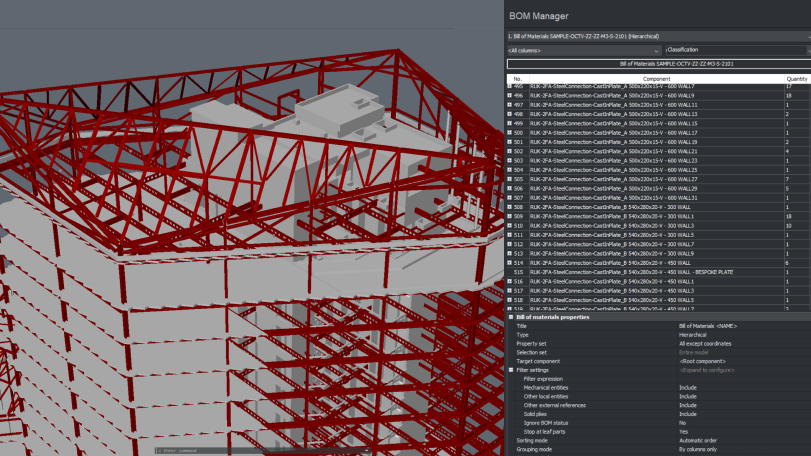
Task: Toggle Ignore BOM status value No
Action: (x=682, y=423)
